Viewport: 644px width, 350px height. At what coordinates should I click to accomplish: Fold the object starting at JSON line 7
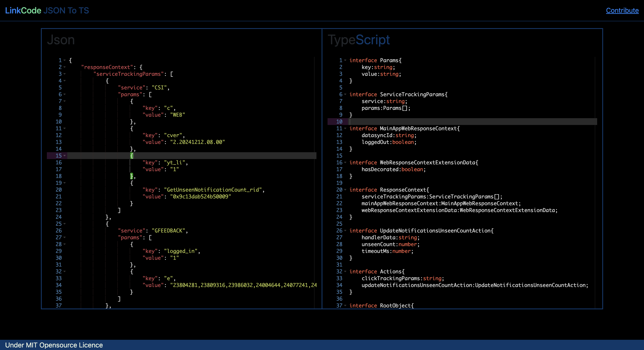coord(65,101)
